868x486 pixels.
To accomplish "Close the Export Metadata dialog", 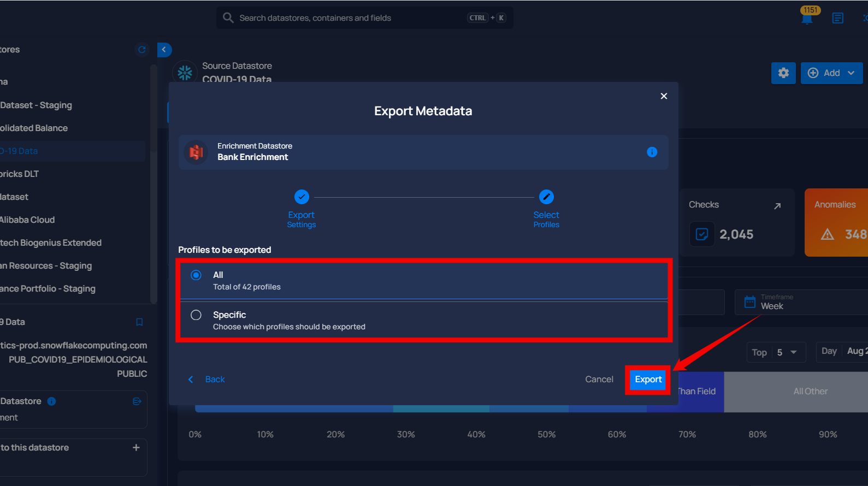I will 664,96.
